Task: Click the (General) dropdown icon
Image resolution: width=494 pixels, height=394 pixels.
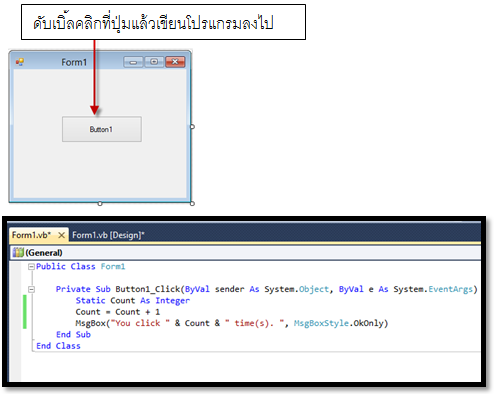Action: [x=18, y=253]
